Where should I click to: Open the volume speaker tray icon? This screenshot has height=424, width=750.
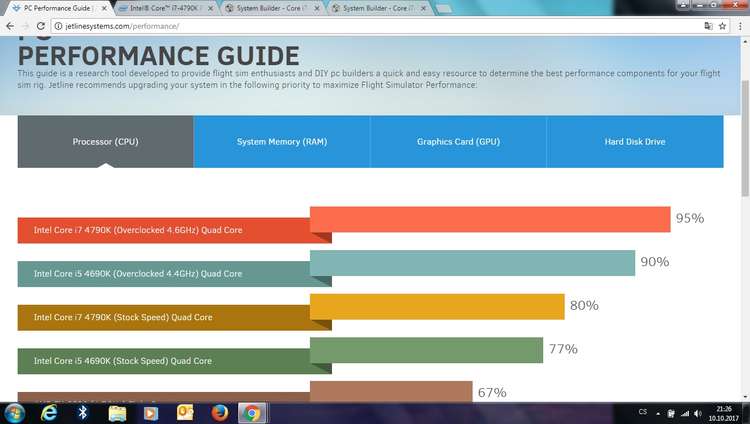click(x=698, y=413)
